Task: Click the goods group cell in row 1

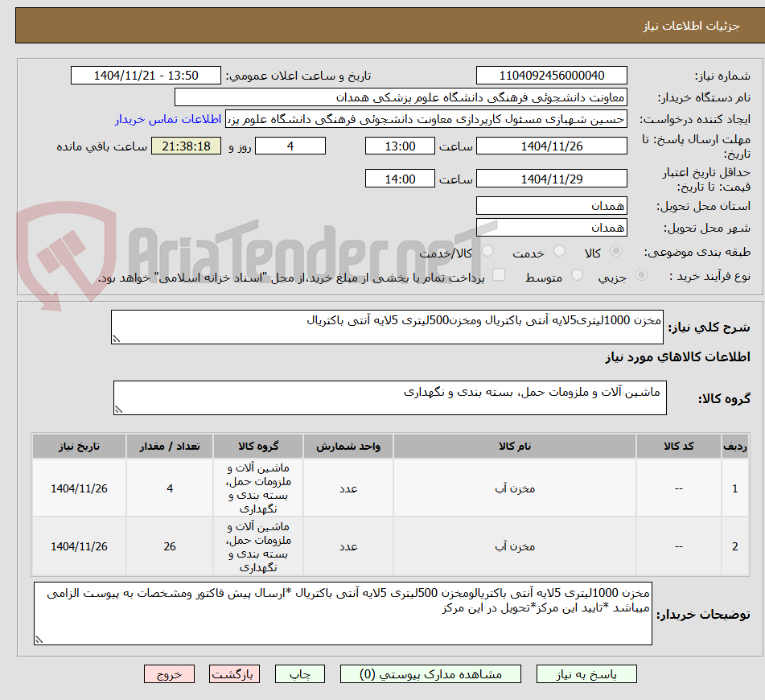Action: [x=258, y=488]
